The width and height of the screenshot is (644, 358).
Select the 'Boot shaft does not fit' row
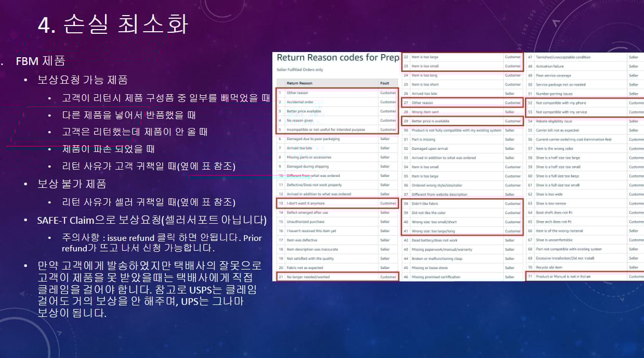pyautogui.click(x=585, y=213)
